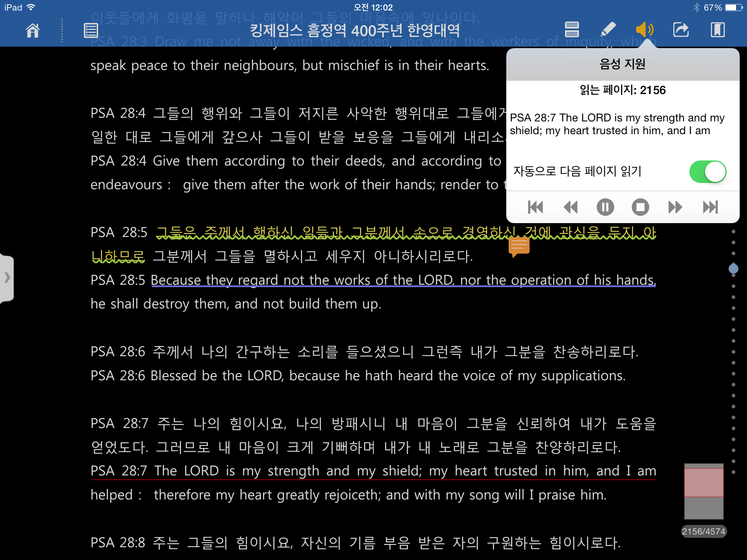Tap the book title '킹제임스 흠정역 400주년 한영대역'
Image resolution: width=747 pixels, height=560 pixels.
click(355, 30)
